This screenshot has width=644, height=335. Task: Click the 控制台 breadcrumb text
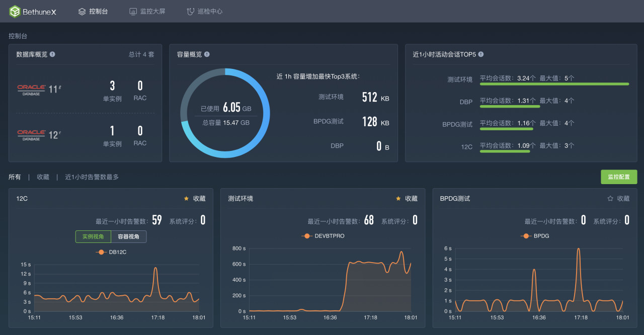click(x=18, y=36)
